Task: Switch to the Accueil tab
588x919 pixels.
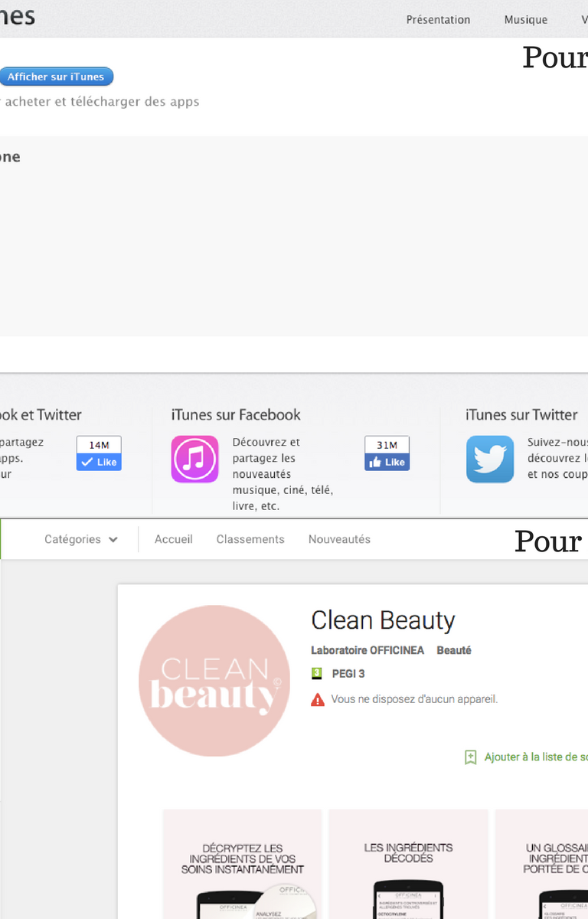Action: click(x=174, y=539)
